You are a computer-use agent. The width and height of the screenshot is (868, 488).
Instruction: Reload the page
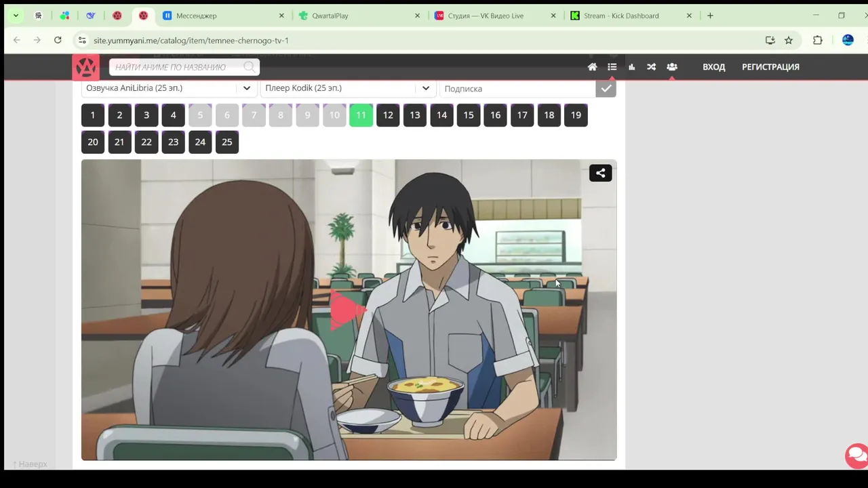58,40
